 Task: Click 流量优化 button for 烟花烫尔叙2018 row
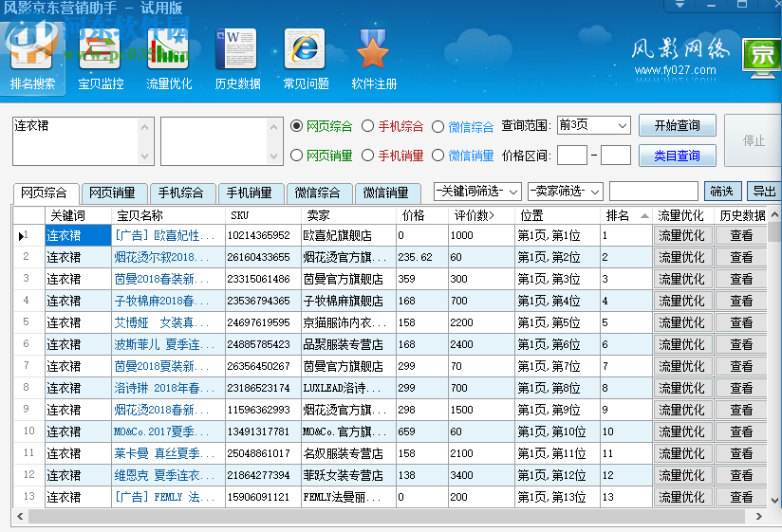(681, 258)
